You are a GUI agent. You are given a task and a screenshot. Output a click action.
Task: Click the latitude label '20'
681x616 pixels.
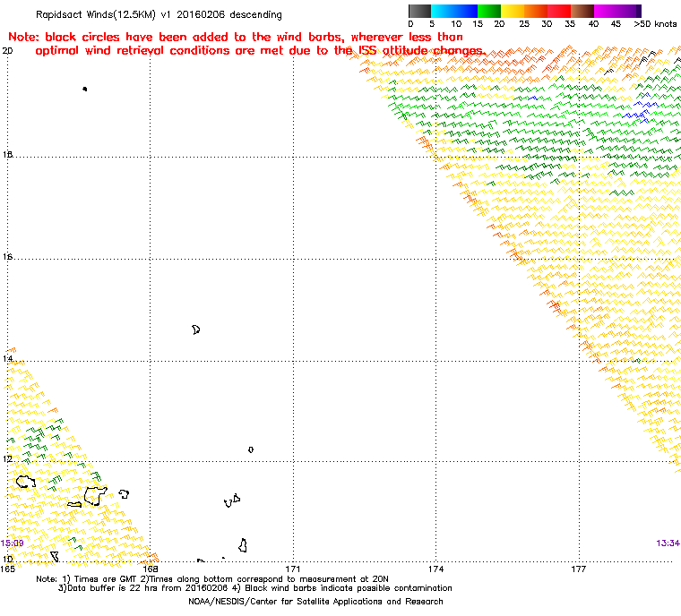point(7,51)
